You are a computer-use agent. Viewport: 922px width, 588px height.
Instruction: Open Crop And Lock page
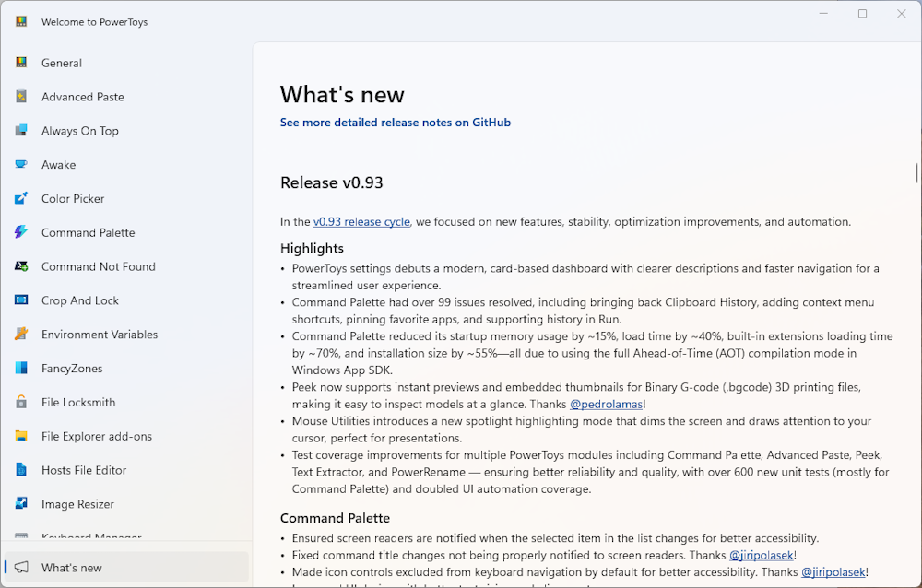tap(125, 300)
